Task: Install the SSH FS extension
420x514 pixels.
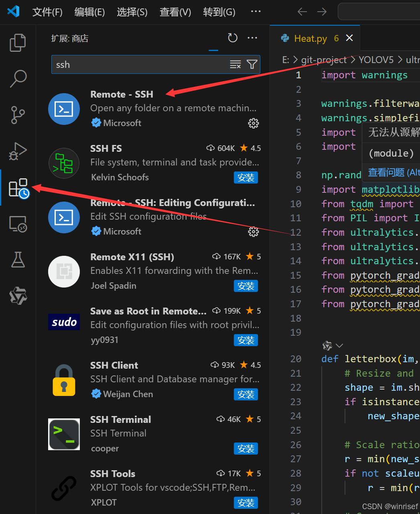Action: [x=246, y=177]
